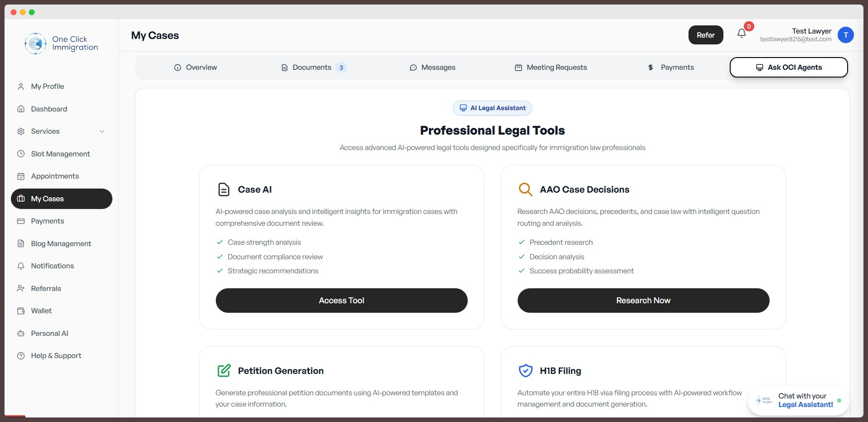The image size is (868, 422).
Task: Select the Wallet icon in the sidebar
Action: (21, 310)
